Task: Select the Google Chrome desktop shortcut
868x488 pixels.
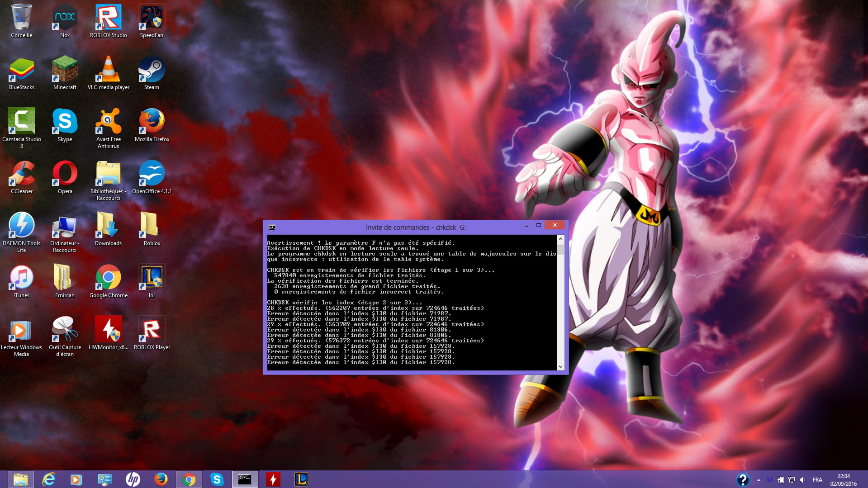Action: tap(108, 281)
